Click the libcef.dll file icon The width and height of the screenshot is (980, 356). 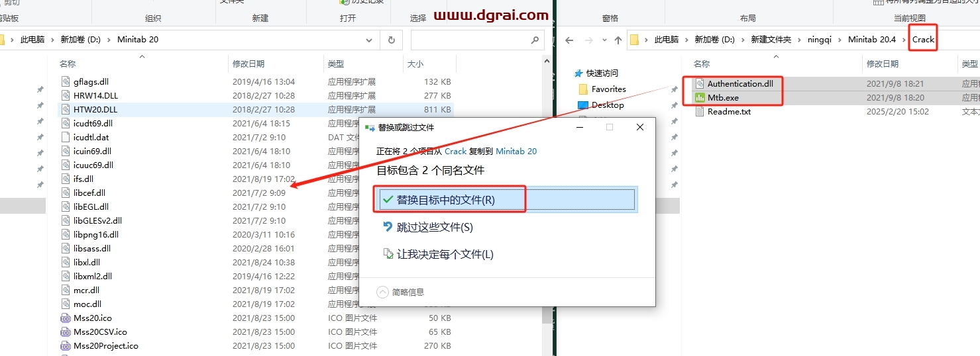[x=65, y=193]
